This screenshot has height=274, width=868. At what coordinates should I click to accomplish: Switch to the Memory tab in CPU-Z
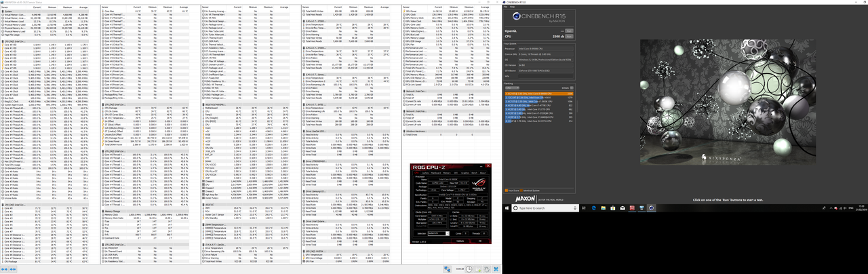447,173
